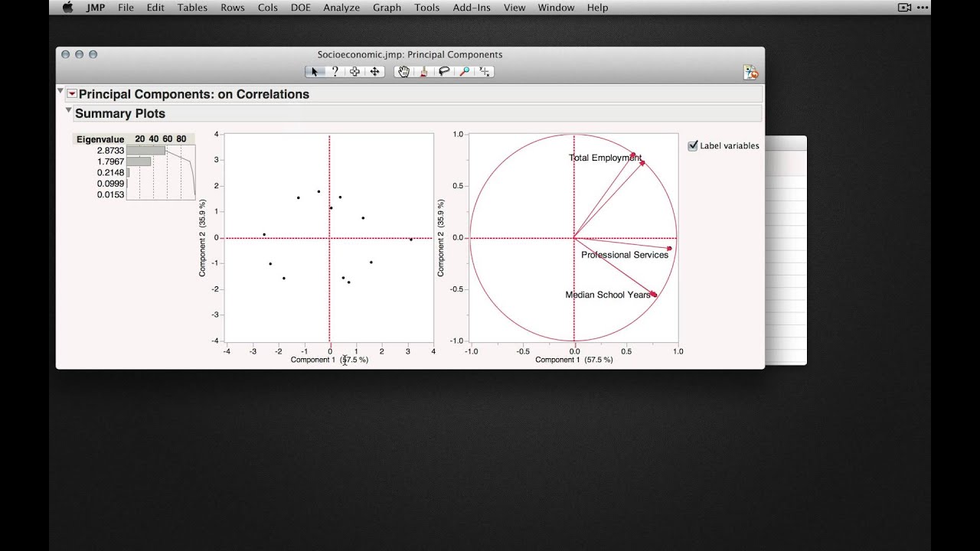Open the red triangle menu for Principal Components
Screen dimensions: 980x551
72,94
